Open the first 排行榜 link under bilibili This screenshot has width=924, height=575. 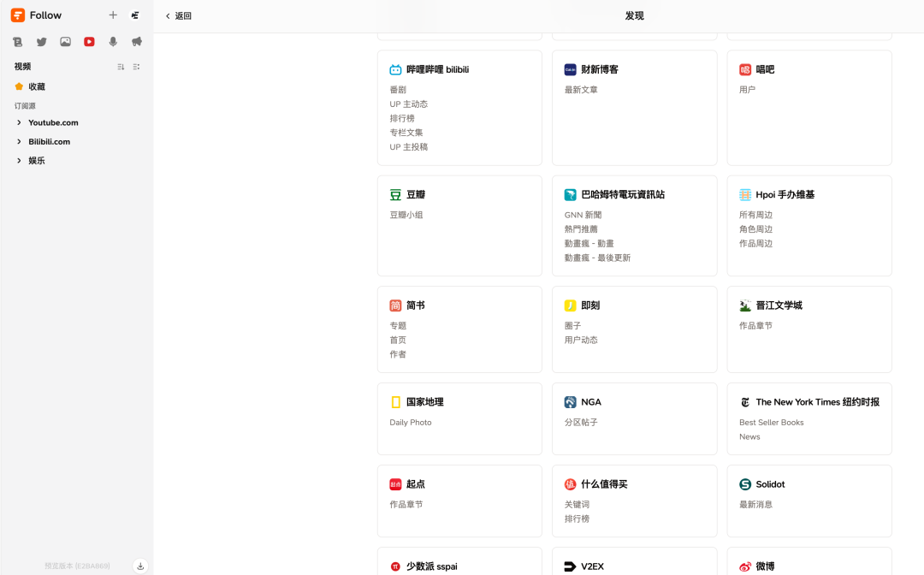coord(402,118)
